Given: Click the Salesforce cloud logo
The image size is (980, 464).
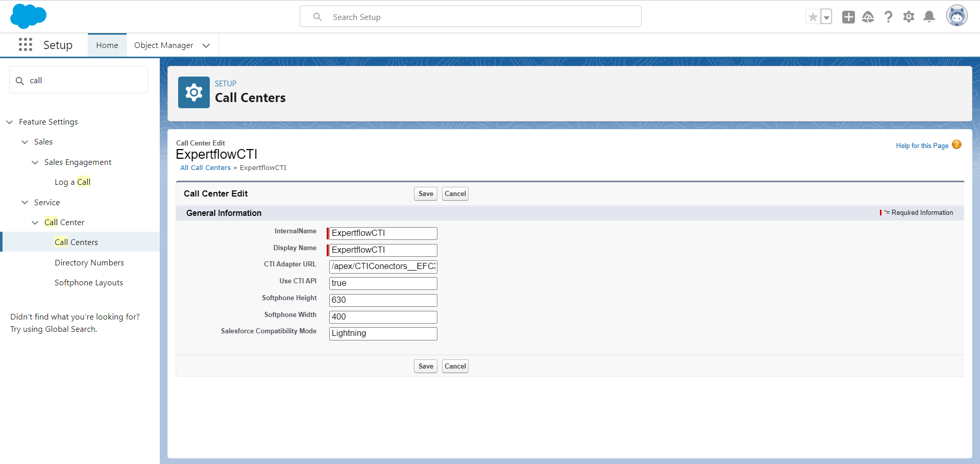Looking at the screenshot, I should tap(28, 16).
